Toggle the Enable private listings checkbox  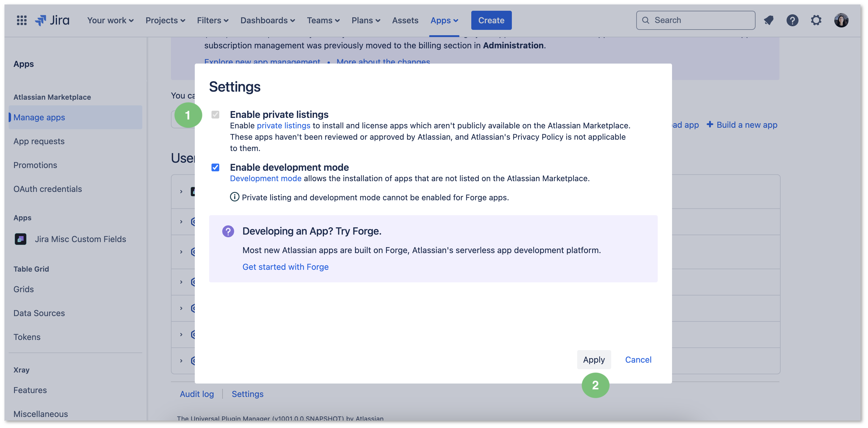[215, 115]
